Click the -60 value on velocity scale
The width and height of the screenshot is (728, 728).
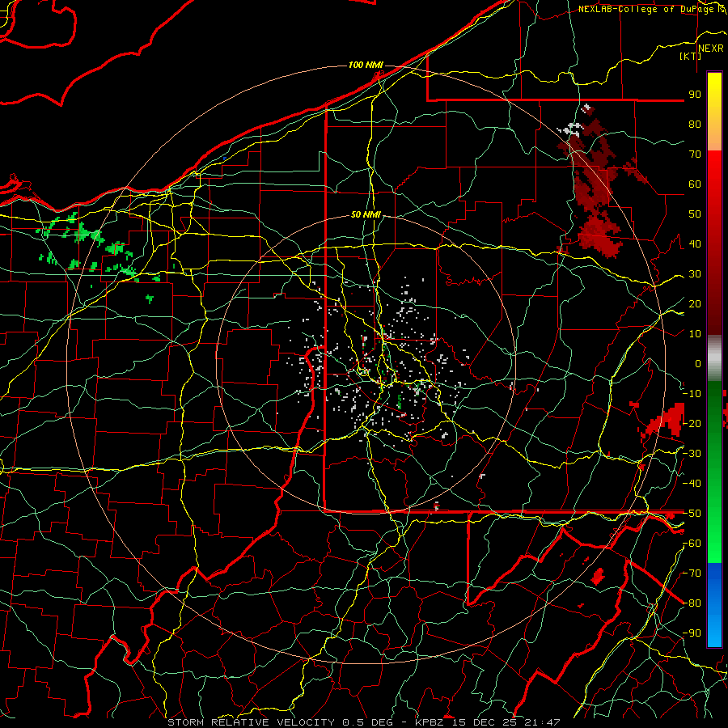(x=692, y=544)
